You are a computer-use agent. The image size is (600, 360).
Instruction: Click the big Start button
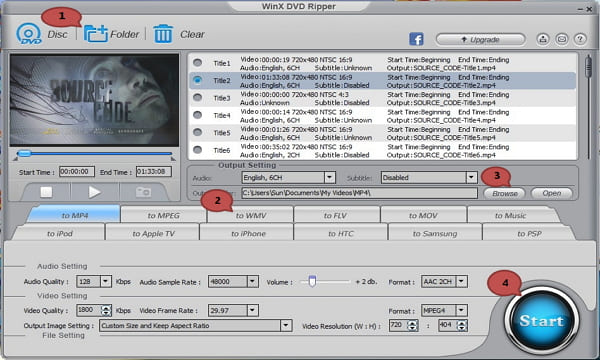point(541,321)
